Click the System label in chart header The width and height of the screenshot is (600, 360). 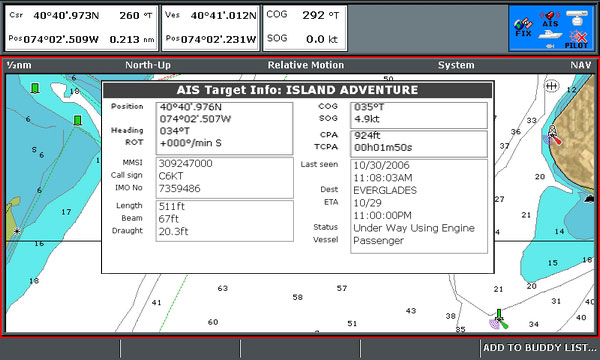click(x=456, y=65)
